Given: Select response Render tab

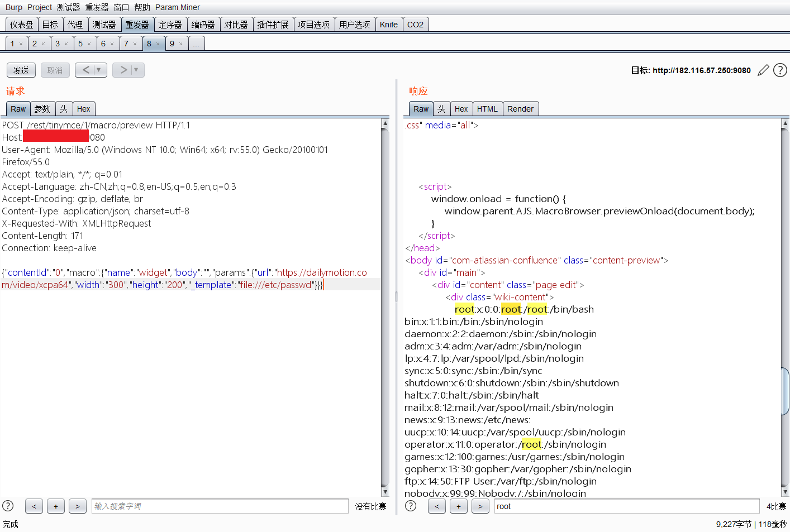Looking at the screenshot, I should (x=521, y=109).
